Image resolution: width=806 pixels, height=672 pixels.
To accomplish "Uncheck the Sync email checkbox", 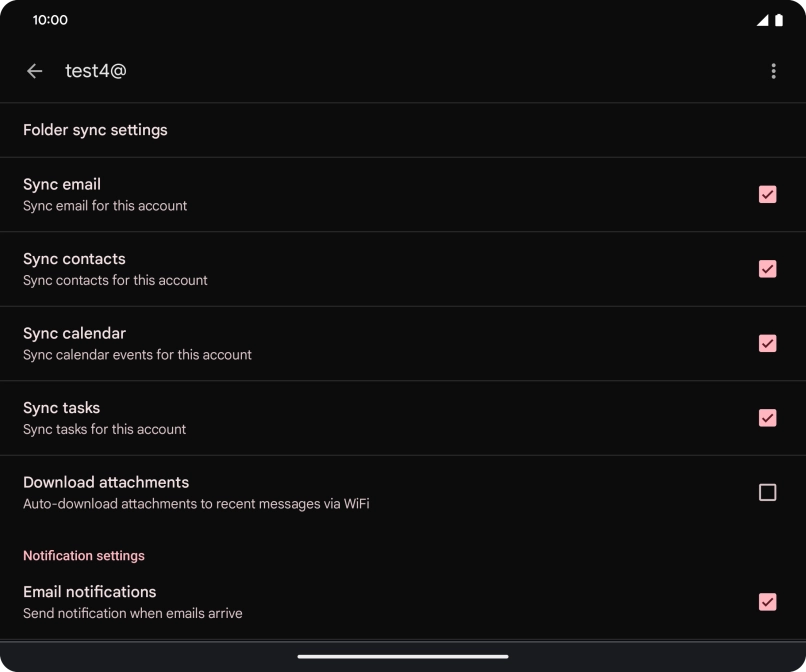I will click(x=767, y=194).
